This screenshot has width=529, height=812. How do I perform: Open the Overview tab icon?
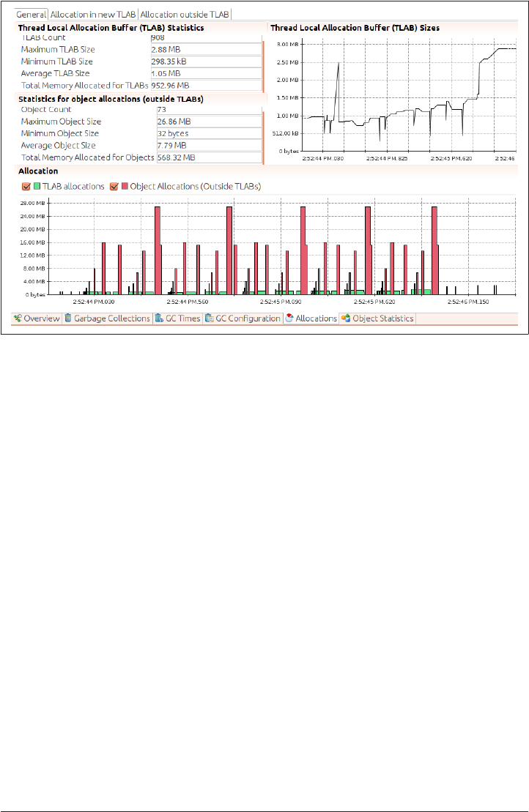[x=18, y=319]
